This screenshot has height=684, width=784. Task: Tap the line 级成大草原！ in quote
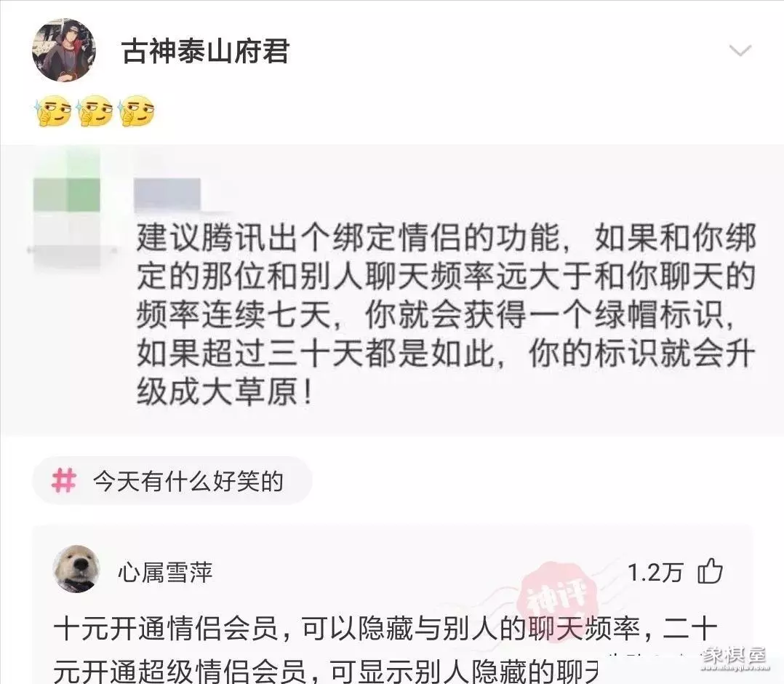point(225,391)
